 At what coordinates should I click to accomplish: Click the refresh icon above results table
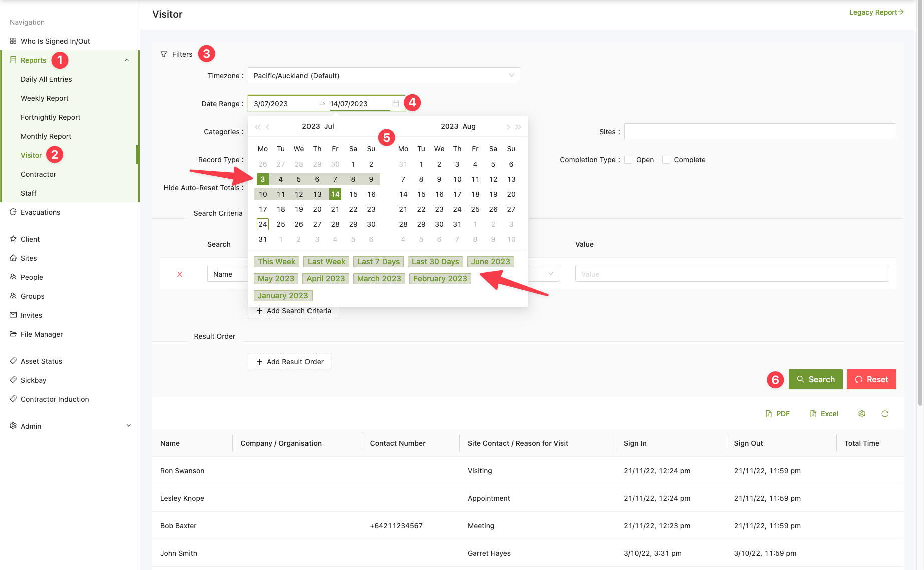(885, 414)
